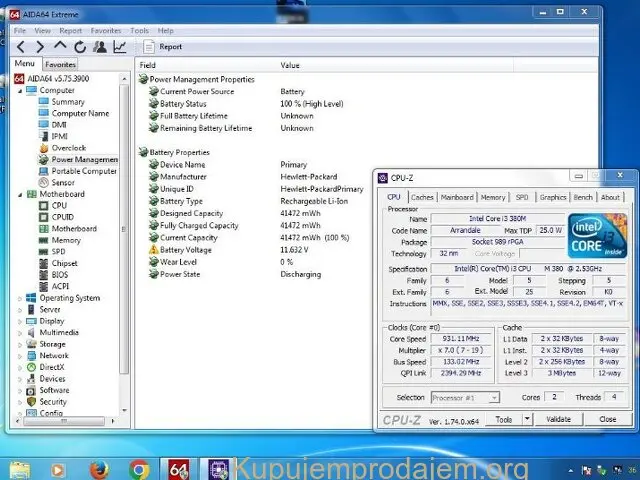The image size is (640, 480).
Task: Select Overclock in the Computer tree
Action: coord(68,148)
